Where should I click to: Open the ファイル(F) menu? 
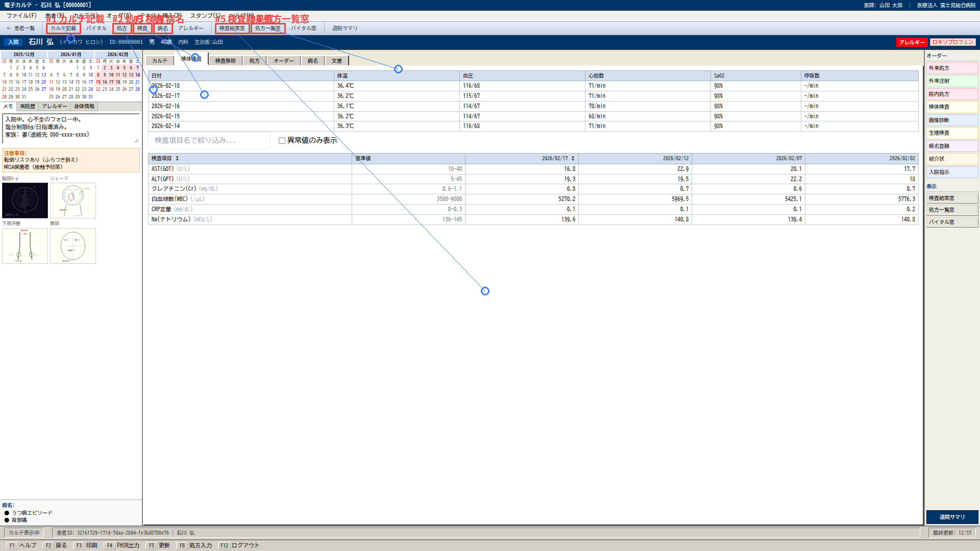pyautogui.click(x=21, y=16)
